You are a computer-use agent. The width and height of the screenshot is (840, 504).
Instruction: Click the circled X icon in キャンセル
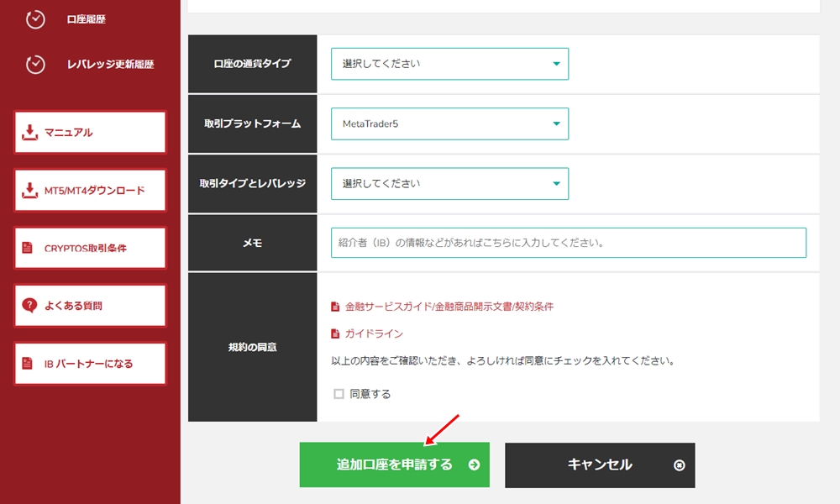pos(680,465)
